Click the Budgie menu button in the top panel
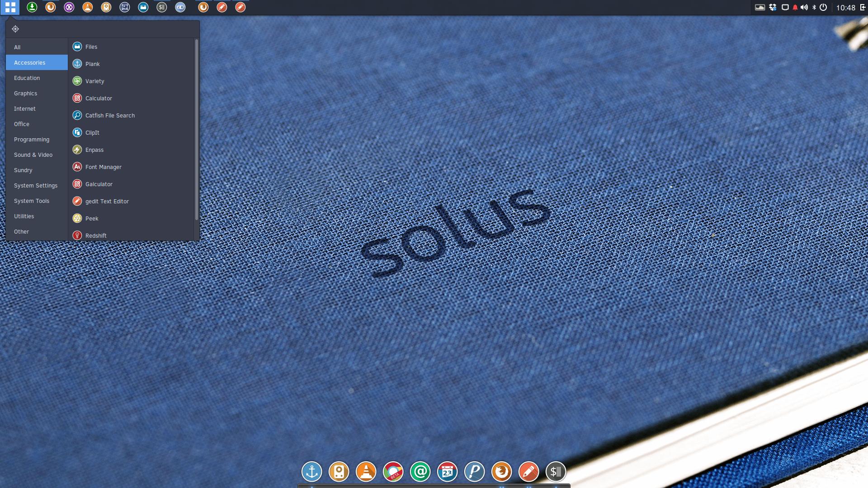Viewport: 868px width, 488px height. [x=10, y=7]
